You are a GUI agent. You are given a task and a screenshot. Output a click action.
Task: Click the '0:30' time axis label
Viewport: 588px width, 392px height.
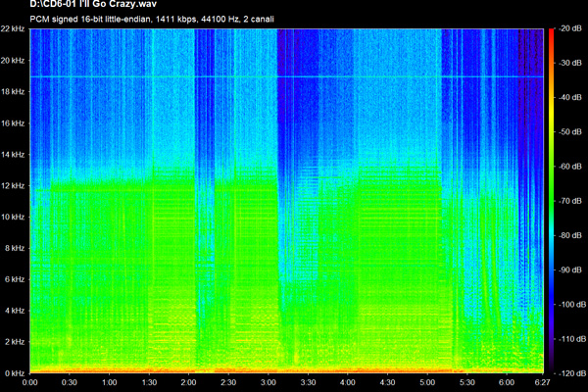(70, 382)
